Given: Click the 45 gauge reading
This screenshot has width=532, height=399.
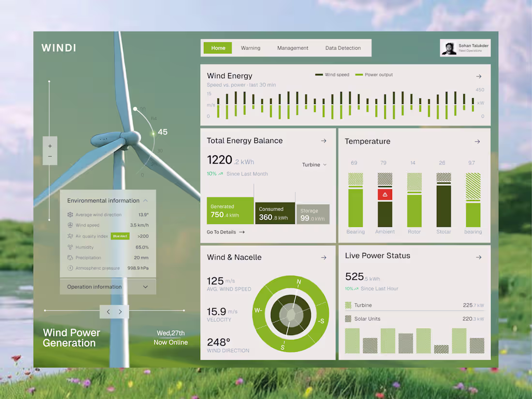Looking at the screenshot, I should (163, 132).
